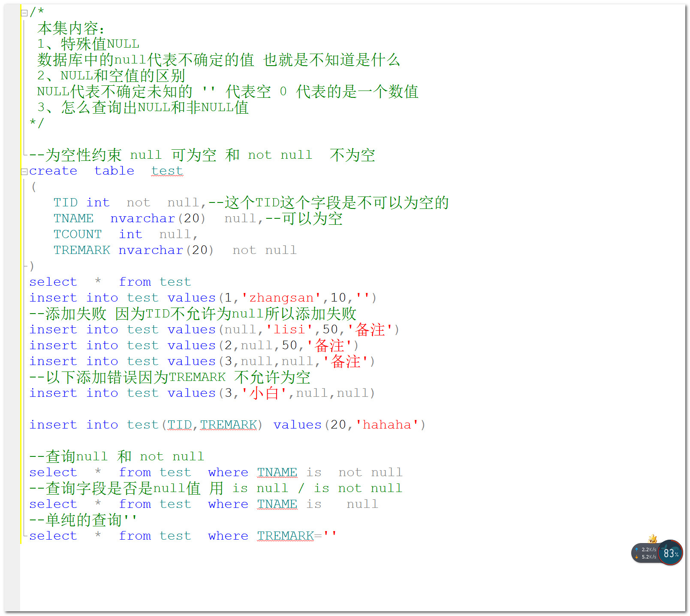Click the underlined table name 'test' after create table
690x616 pixels.
167,171
